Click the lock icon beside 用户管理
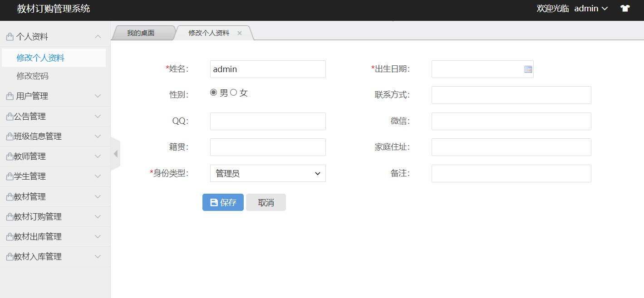Screen dimensions: 644x298 click(10, 96)
